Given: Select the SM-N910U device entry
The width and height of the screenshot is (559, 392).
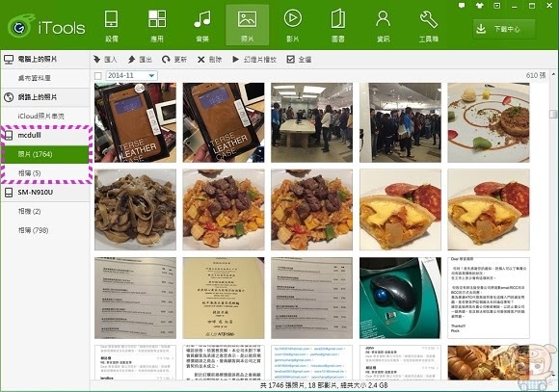Looking at the screenshot, I should (45, 193).
